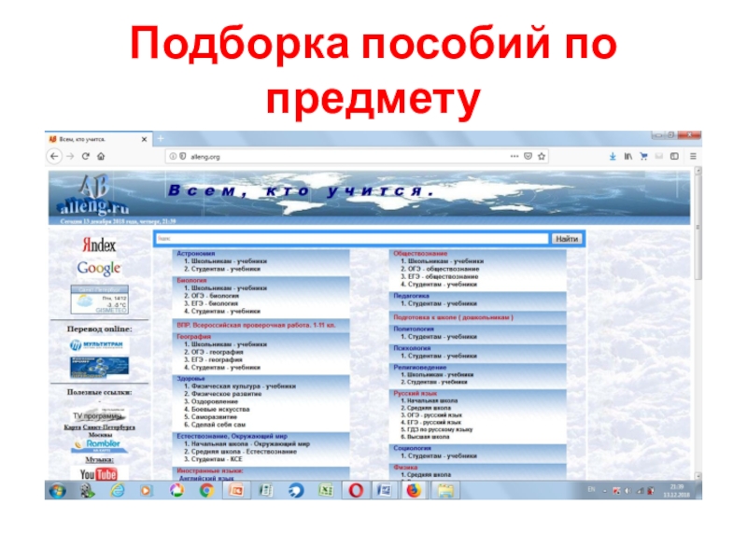This screenshot has width=747, height=560.
Task: Open the Обществознание section heading
Action: point(421,254)
